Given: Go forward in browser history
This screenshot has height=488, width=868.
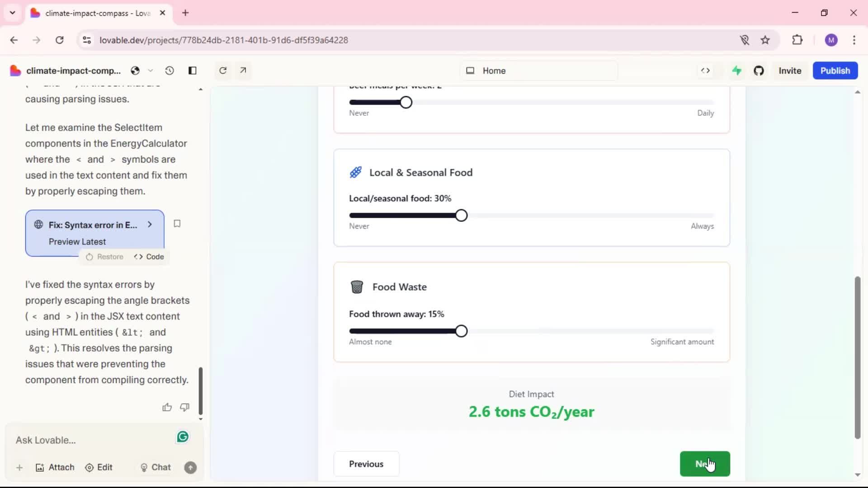Looking at the screenshot, I should click(37, 40).
